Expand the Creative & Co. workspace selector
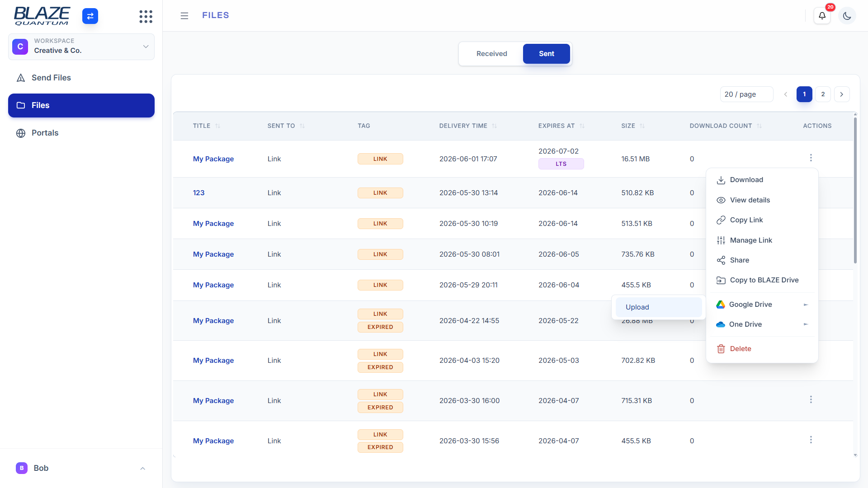The width and height of the screenshot is (868, 488). click(x=81, y=47)
